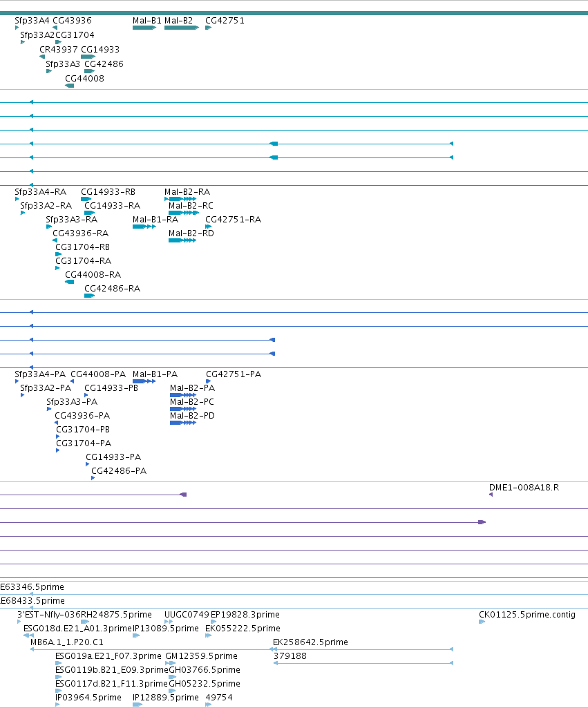The width and height of the screenshot is (588, 708).
Task: Open protein Sfp33A4-PA
Action: 17,381
